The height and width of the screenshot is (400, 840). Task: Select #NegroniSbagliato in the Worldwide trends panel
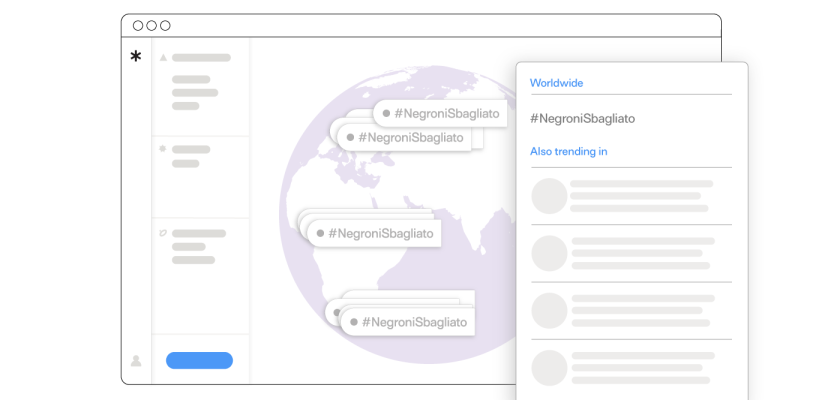(x=582, y=118)
